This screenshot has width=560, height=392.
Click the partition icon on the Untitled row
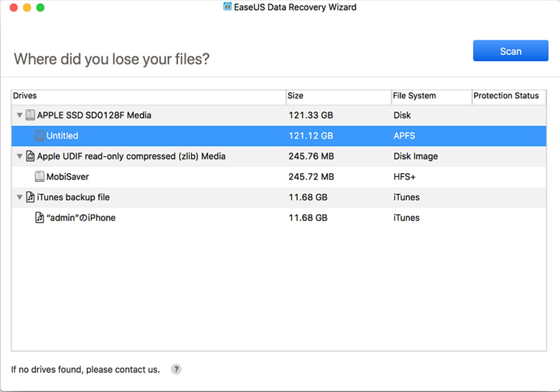(x=39, y=136)
